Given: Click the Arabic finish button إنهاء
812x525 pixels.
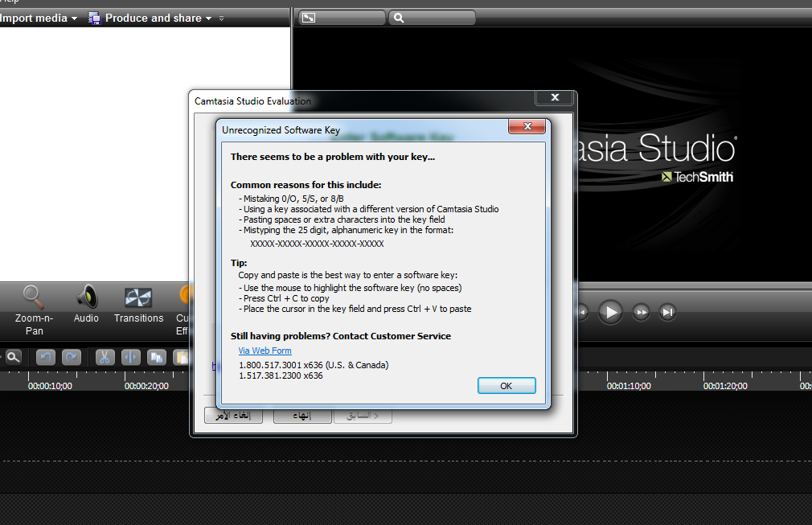Looking at the screenshot, I should click(x=302, y=415).
